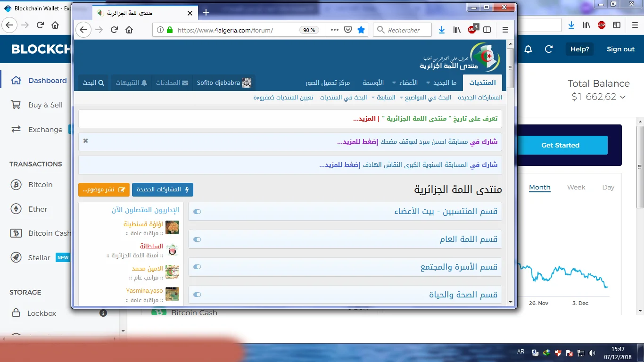Click the notifications bell in Blockchain header
The height and width of the screenshot is (362, 644).
click(528, 49)
